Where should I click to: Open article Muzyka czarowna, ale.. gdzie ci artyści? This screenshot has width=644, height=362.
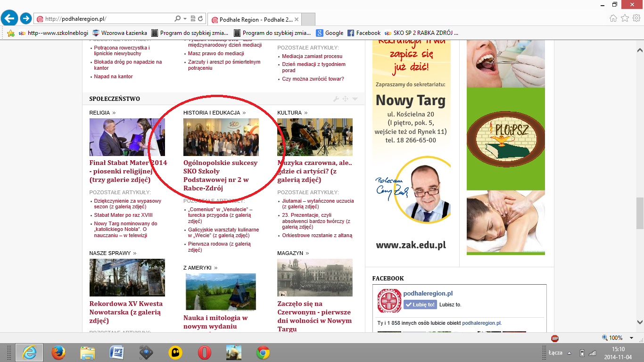(315, 171)
